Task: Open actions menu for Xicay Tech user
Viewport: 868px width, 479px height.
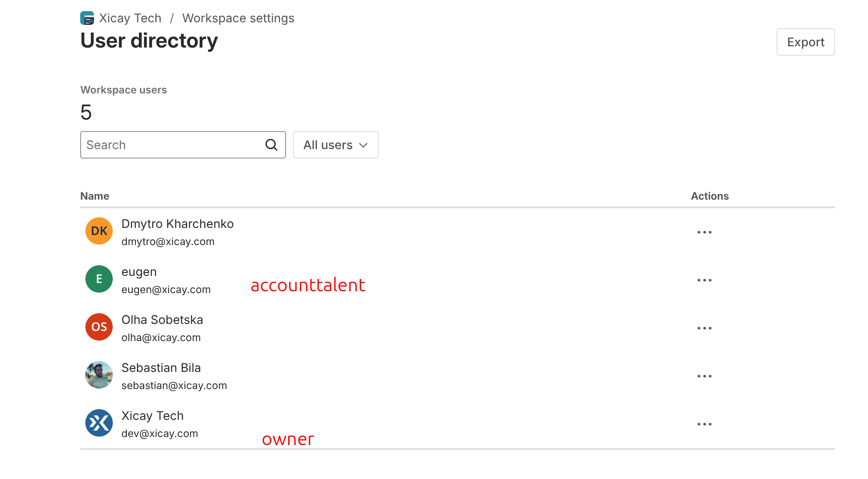Action: (704, 424)
